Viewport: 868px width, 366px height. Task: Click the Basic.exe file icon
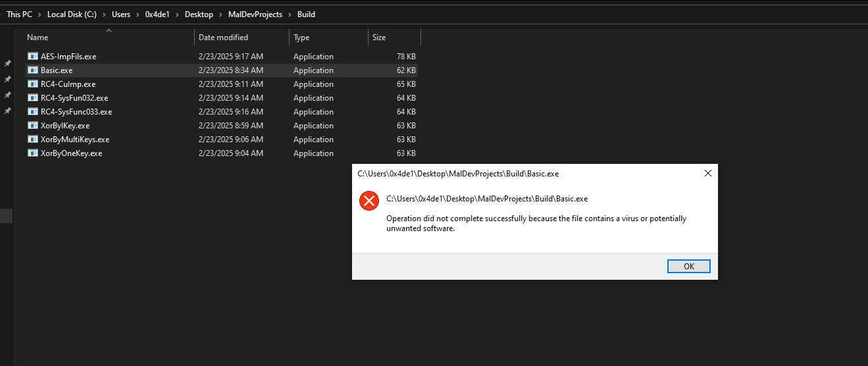(x=33, y=70)
